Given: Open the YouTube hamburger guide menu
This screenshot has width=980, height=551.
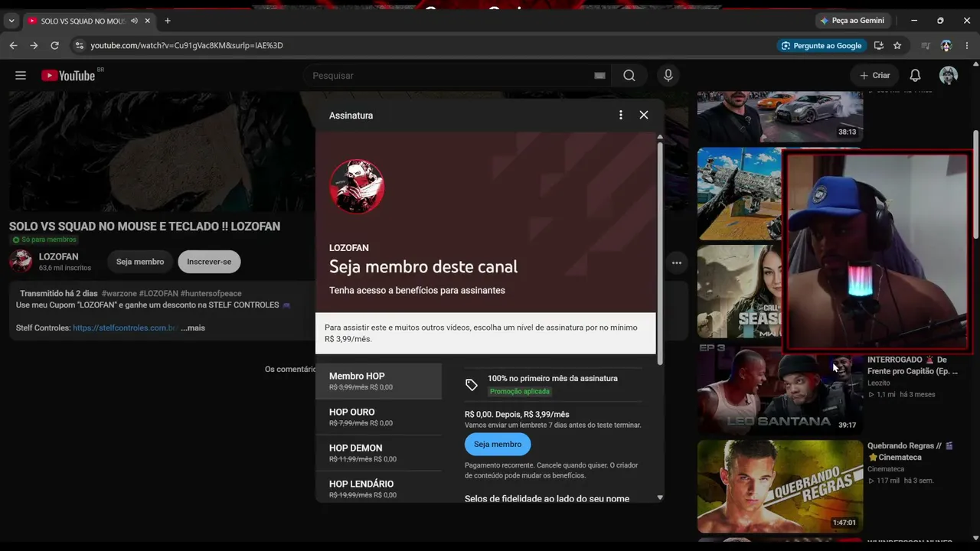Looking at the screenshot, I should (x=21, y=75).
